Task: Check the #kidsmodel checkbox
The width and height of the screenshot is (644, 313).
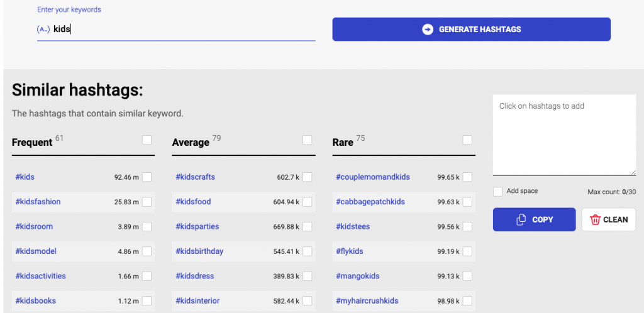Action: point(147,251)
